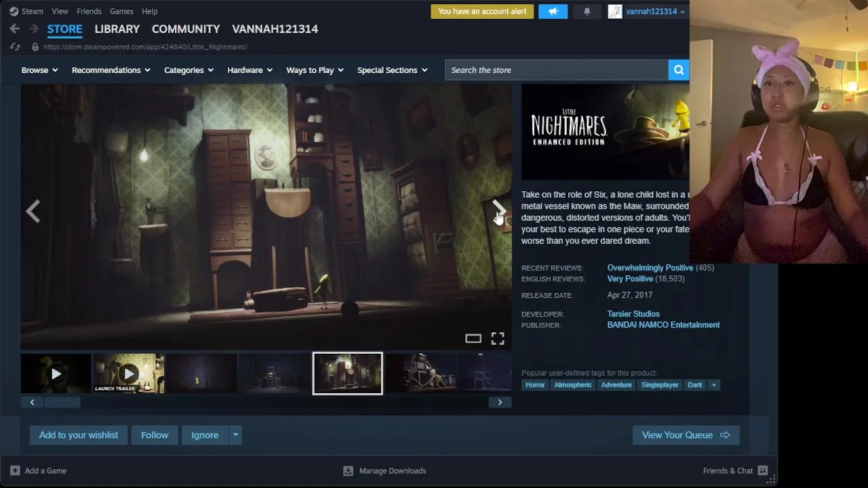Click the vannah121314 profile avatar
The width and height of the screenshot is (868, 488).
click(615, 11)
